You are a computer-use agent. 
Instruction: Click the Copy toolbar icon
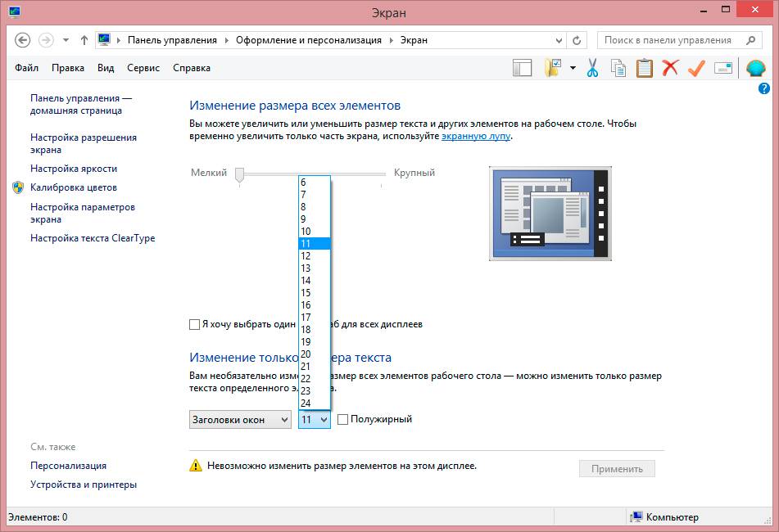point(618,68)
